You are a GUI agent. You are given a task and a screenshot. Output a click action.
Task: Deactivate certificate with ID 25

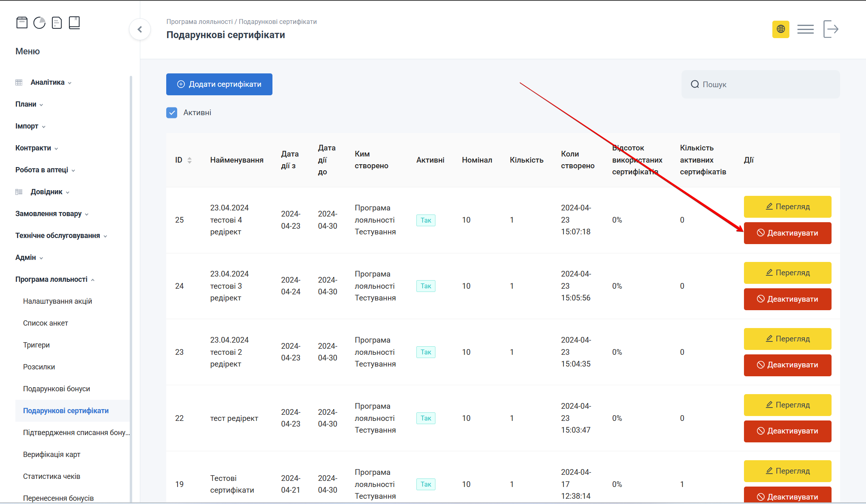tap(787, 233)
